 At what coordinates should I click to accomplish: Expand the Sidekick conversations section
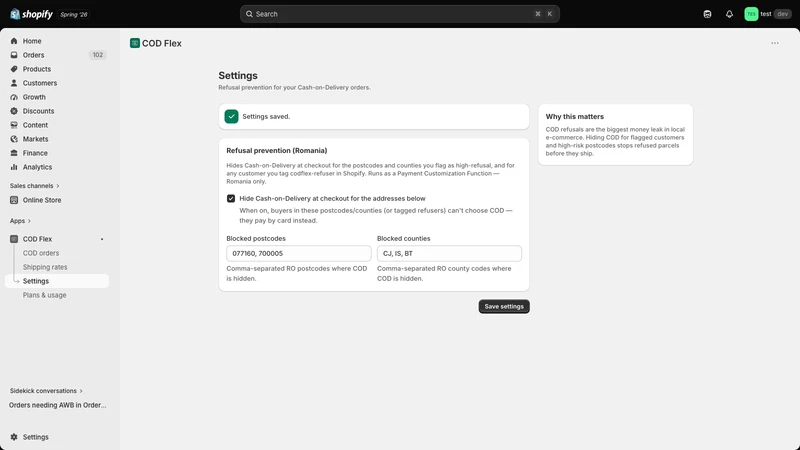46,391
